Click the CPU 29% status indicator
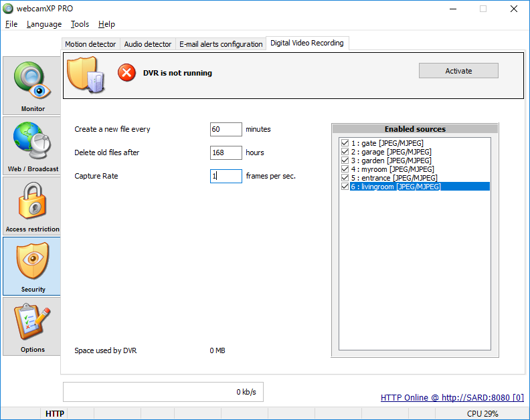 pos(482,414)
